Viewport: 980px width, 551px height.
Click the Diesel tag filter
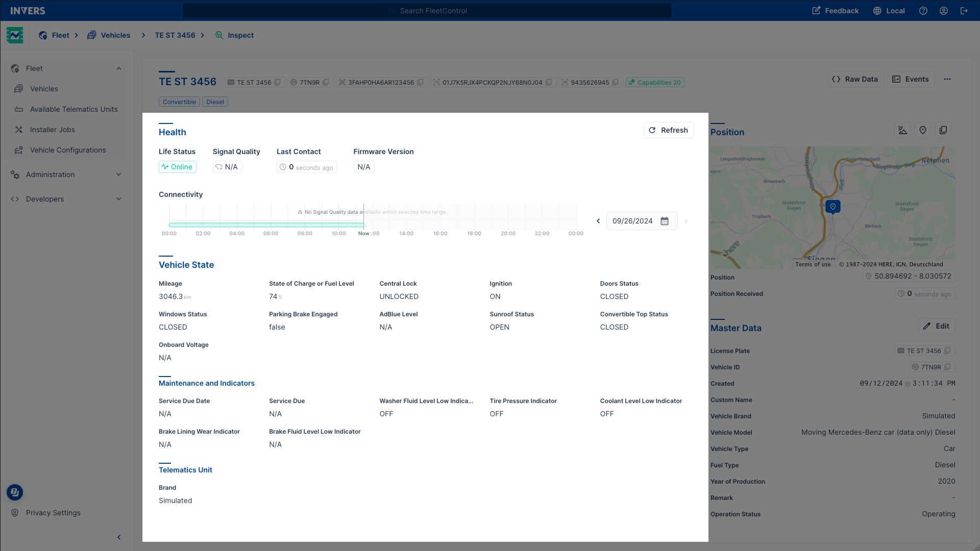215,102
